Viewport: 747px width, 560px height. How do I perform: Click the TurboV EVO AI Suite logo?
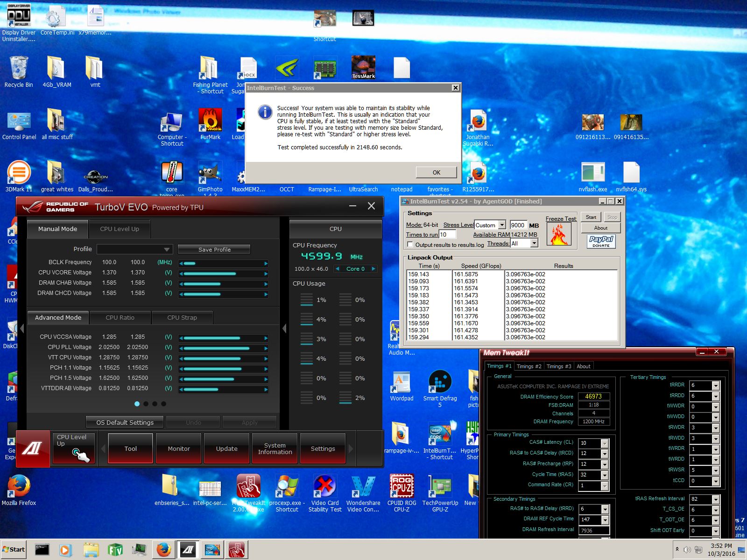pyautogui.click(x=33, y=448)
